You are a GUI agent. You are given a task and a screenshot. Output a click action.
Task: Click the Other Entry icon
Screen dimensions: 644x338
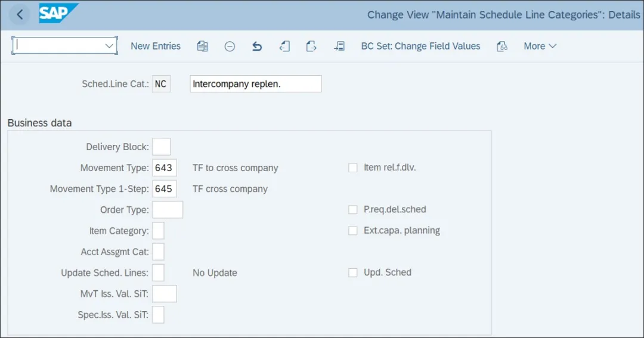coord(339,46)
